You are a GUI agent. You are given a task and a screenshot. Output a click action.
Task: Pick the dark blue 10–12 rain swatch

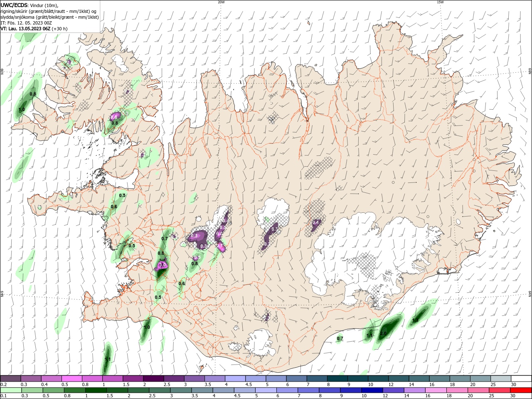coord(371,390)
